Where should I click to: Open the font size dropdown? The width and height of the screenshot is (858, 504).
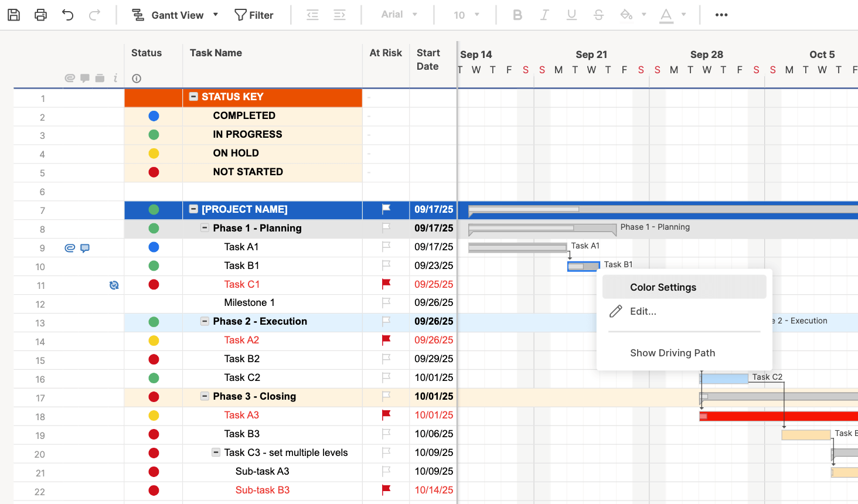coord(467,15)
